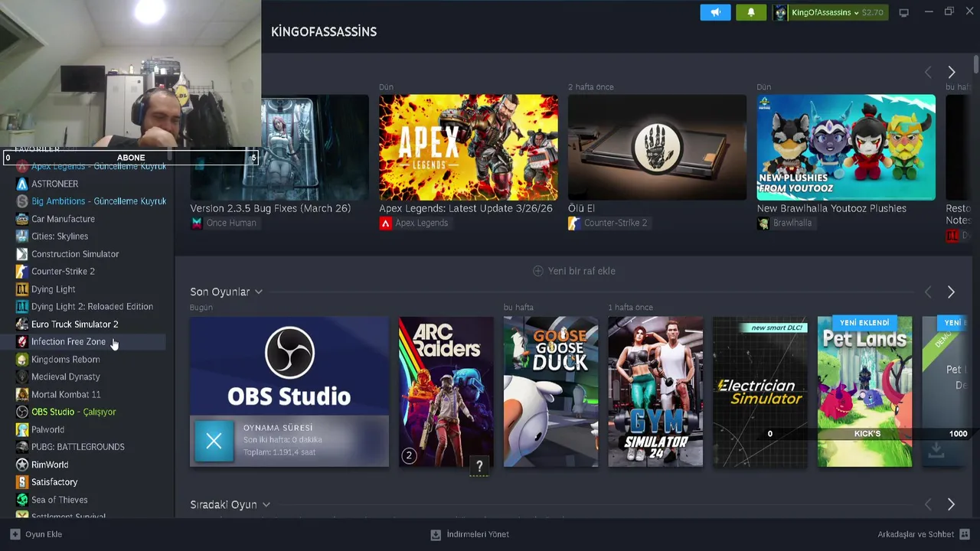Open the Gym Simulator 24 cover
Image resolution: width=980 pixels, height=551 pixels.
tap(655, 392)
